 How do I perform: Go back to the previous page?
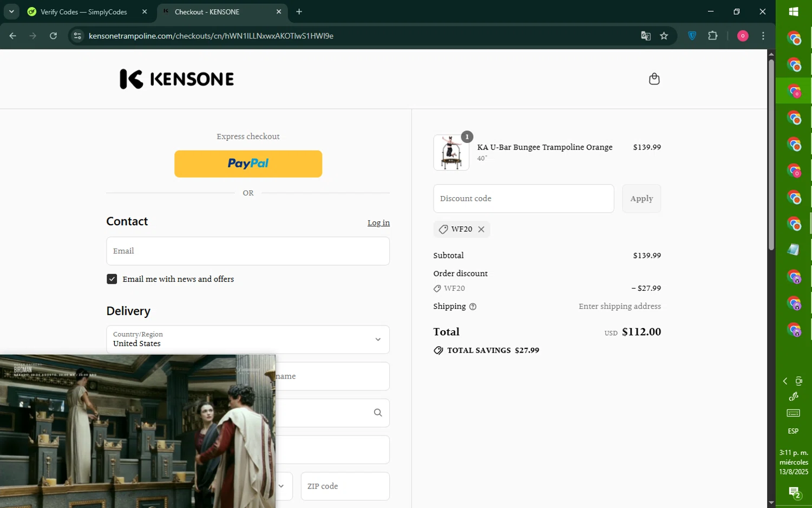(x=13, y=36)
